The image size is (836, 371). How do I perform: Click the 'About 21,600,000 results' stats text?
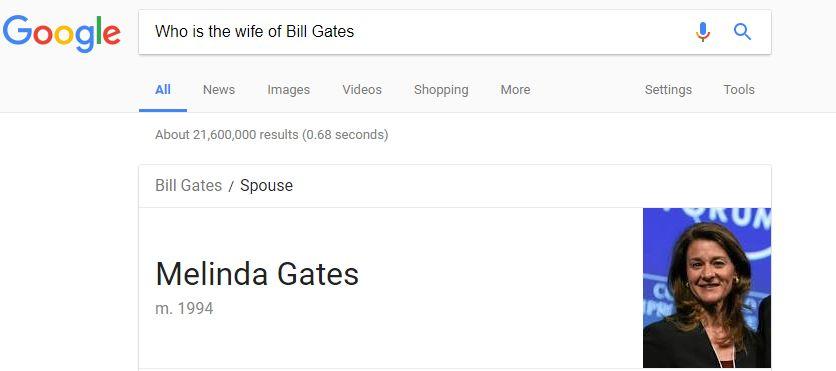coord(271,135)
